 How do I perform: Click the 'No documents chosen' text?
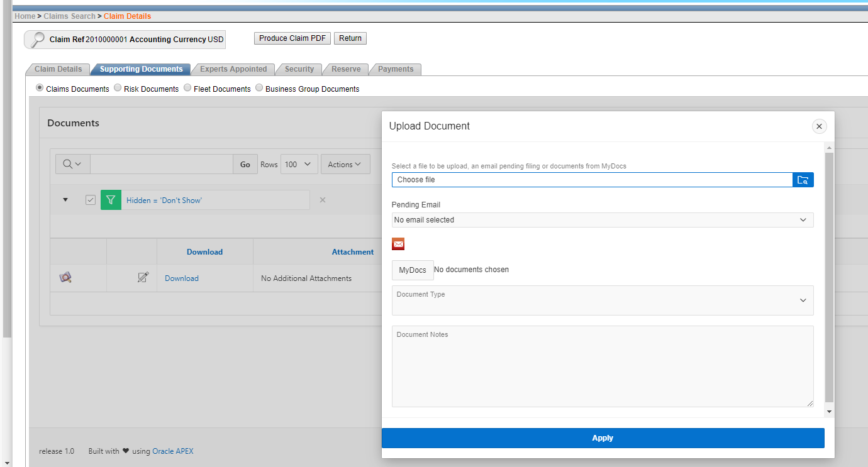click(x=472, y=270)
